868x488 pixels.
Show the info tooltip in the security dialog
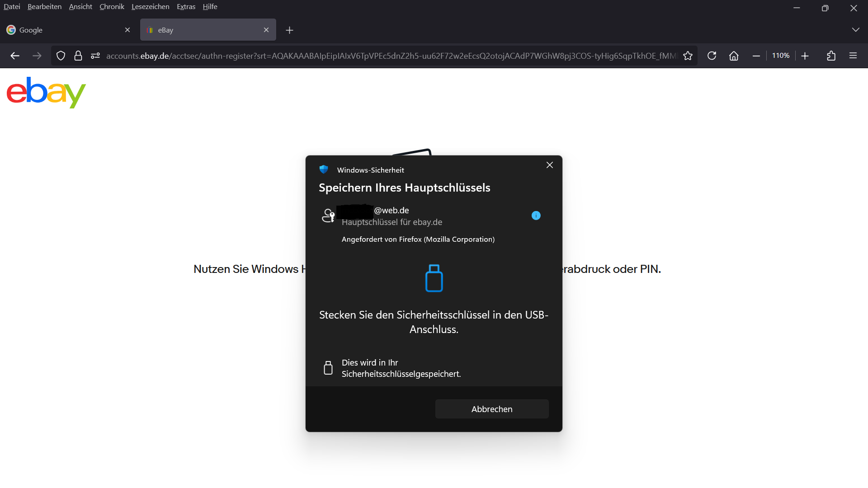(536, 216)
